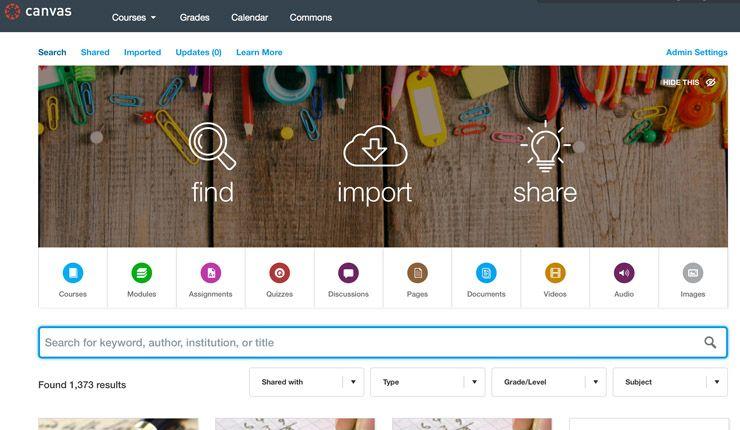Click the Found 1,373 results text
The image size is (740, 430).
tap(82, 385)
